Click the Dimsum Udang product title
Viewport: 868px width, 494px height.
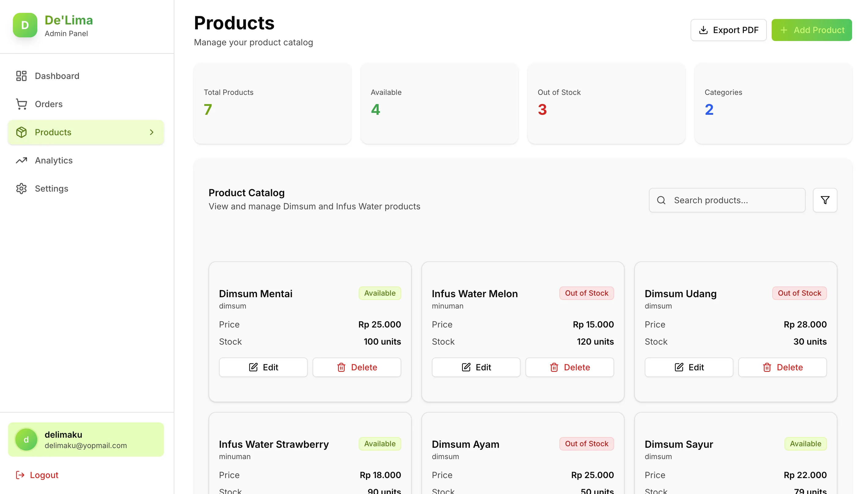[x=681, y=294]
